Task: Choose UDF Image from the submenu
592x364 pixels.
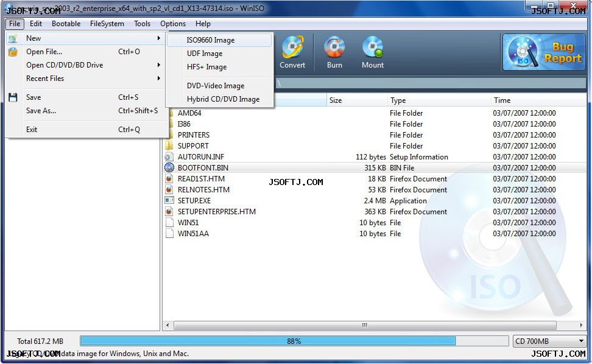Action: coord(219,54)
